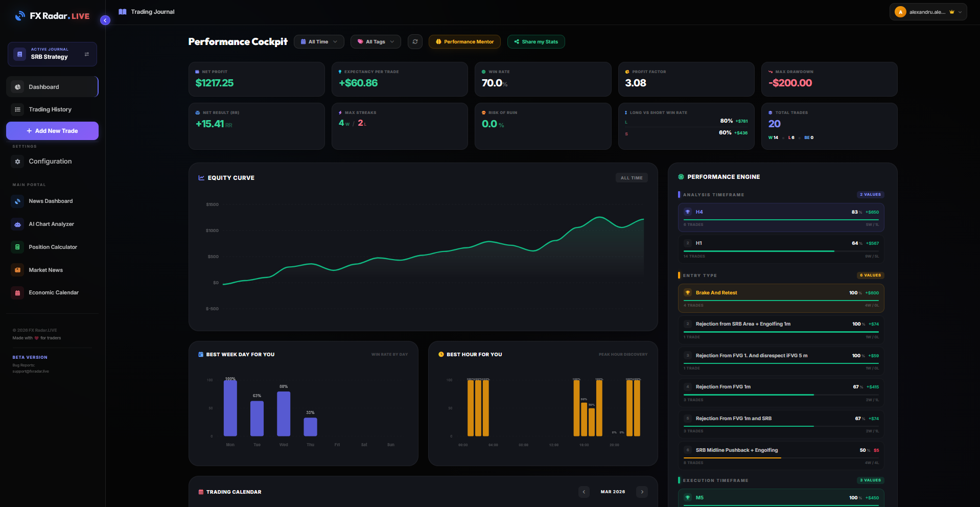980x507 pixels.
Task: Go to next month in Trading Calendar
Action: pos(642,492)
